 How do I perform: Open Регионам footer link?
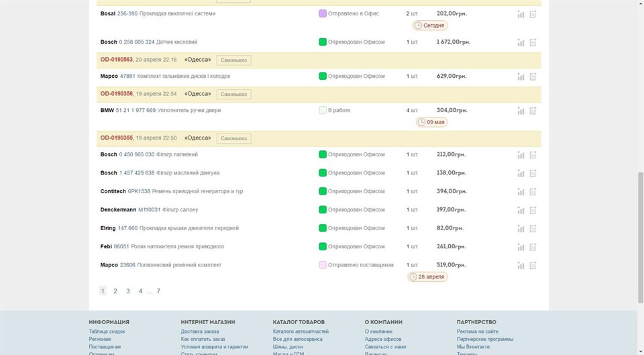coord(100,339)
